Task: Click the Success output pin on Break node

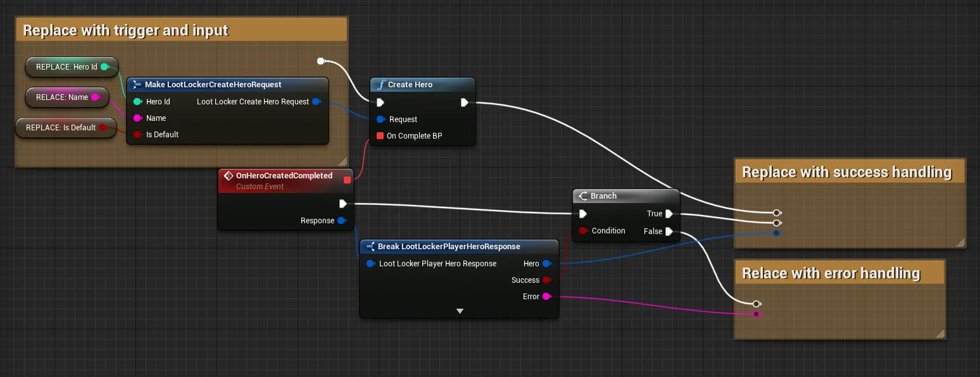Action: tap(547, 280)
